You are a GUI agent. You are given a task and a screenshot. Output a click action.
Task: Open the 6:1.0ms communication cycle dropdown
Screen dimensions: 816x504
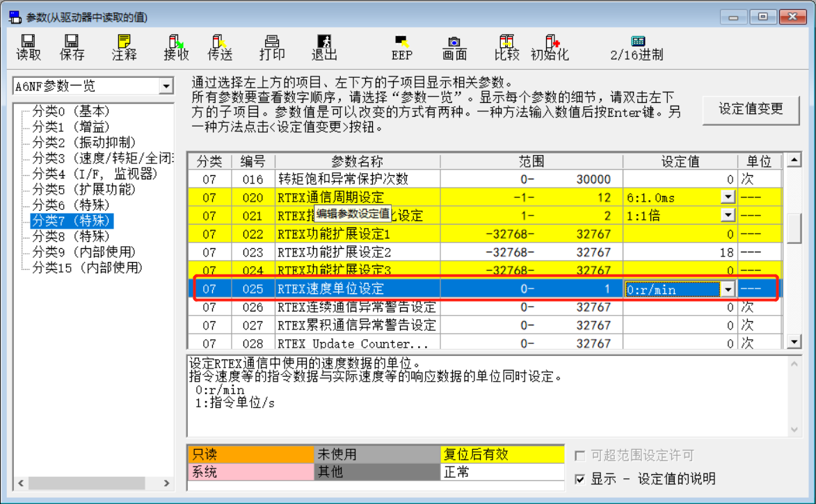(727, 197)
